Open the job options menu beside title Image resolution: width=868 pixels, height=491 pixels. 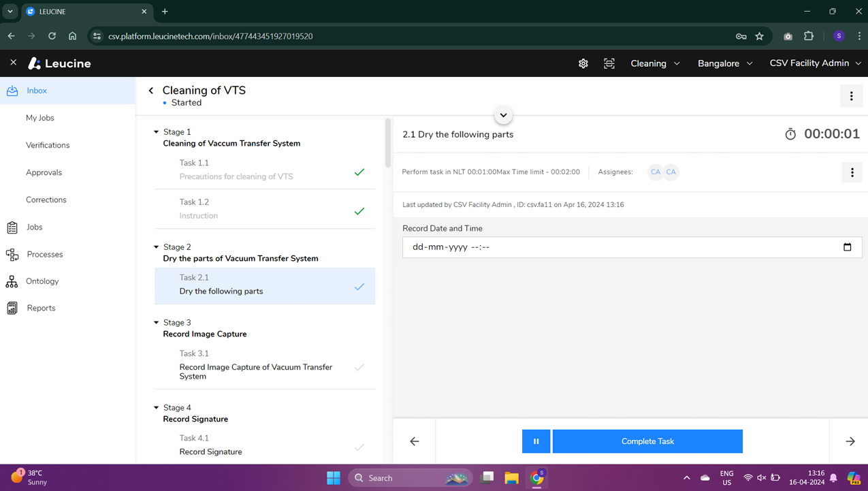851,97
